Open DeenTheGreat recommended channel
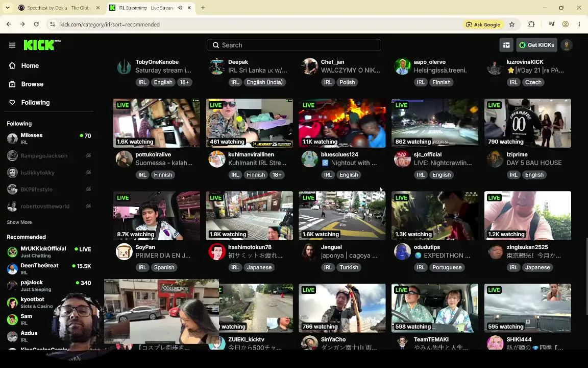The image size is (588, 368). [x=49, y=268]
